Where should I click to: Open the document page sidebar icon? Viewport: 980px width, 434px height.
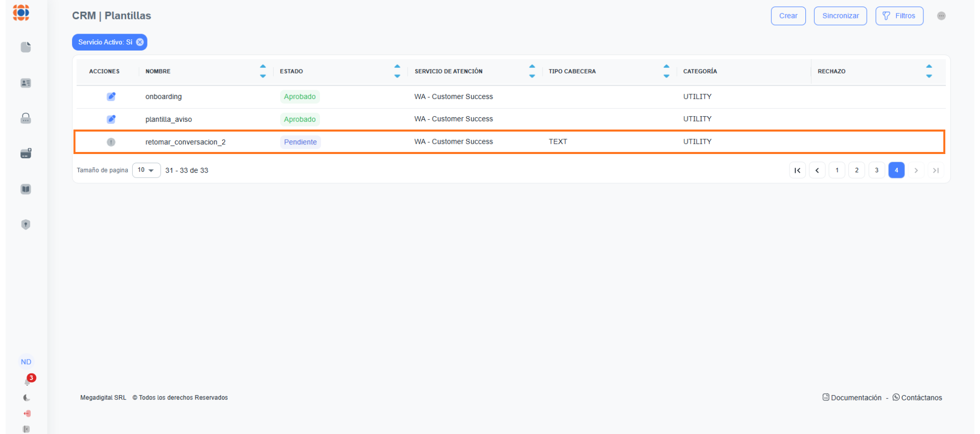coord(26,47)
